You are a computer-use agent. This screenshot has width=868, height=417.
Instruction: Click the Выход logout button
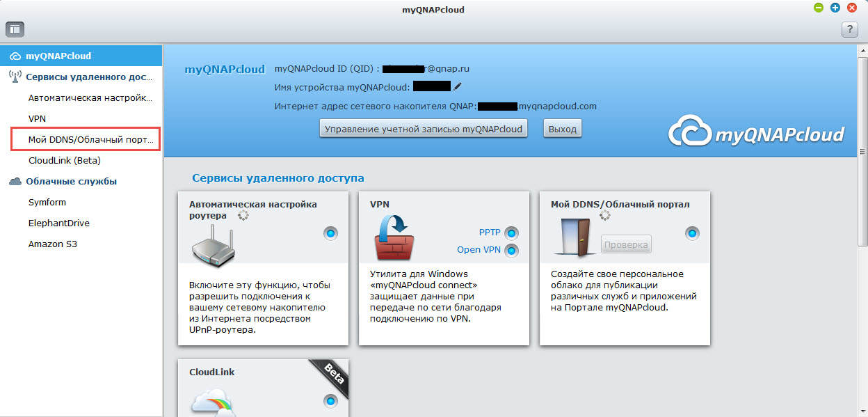(x=562, y=129)
